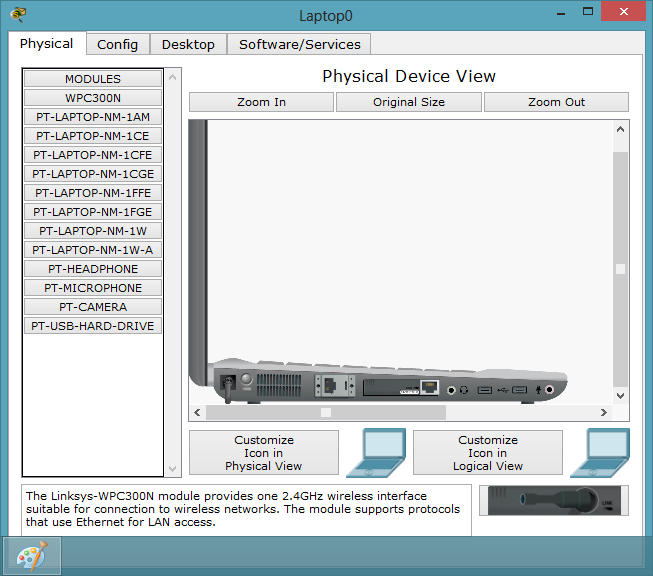The image size is (653, 576).
Task: Click the laptop ventilation grille
Action: [x=279, y=385]
